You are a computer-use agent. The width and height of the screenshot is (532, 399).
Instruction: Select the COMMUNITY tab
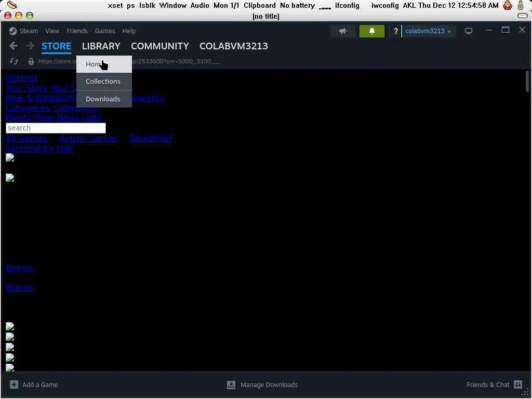160,46
